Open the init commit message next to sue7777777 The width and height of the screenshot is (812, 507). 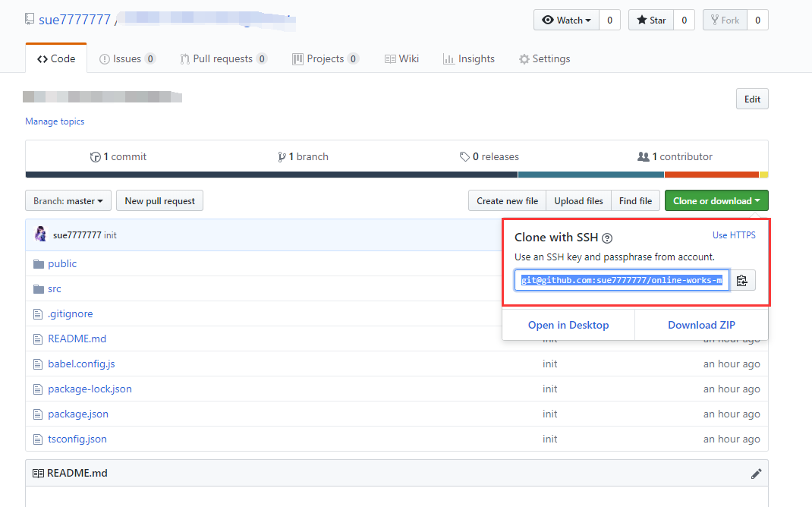(x=110, y=235)
